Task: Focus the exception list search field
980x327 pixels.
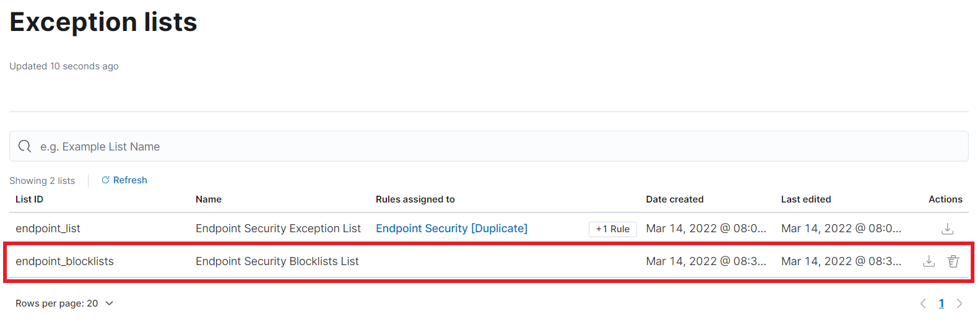Action: [x=489, y=146]
